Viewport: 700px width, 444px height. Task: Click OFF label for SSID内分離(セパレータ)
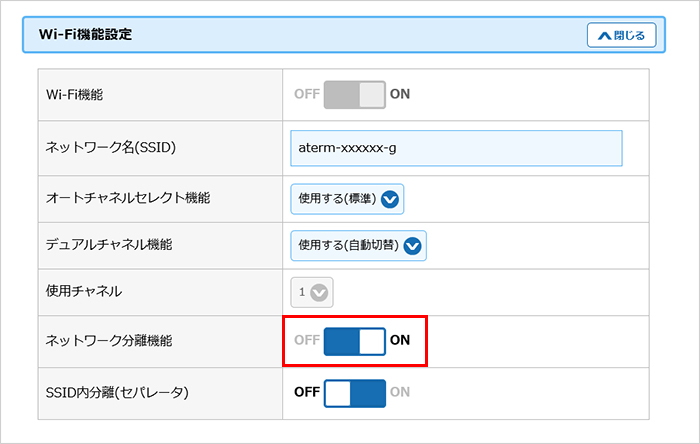[x=306, y=392]
